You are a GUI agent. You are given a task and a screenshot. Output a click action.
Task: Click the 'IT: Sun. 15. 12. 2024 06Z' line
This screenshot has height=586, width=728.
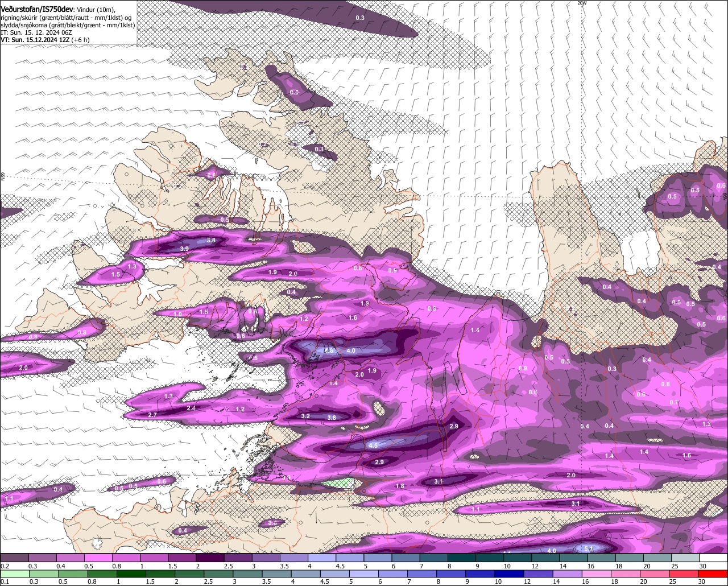[x=36, y=33]
